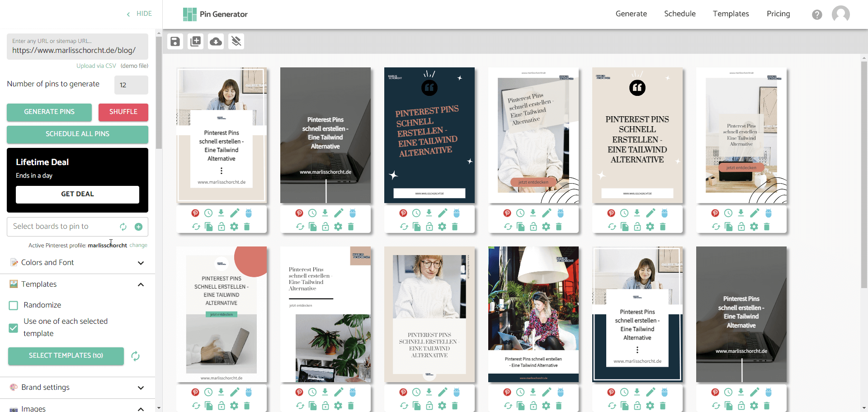Schedule first top-row pin with clock icon

(x=208, y=213)
